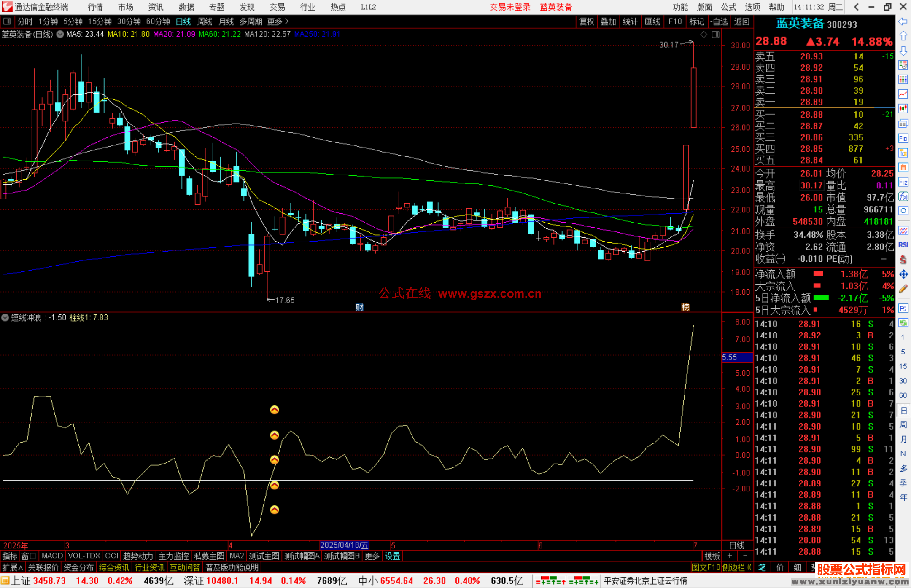Expand the 更多 timeframe options
The height and width of the screenshot is (588, 911).
278,21
